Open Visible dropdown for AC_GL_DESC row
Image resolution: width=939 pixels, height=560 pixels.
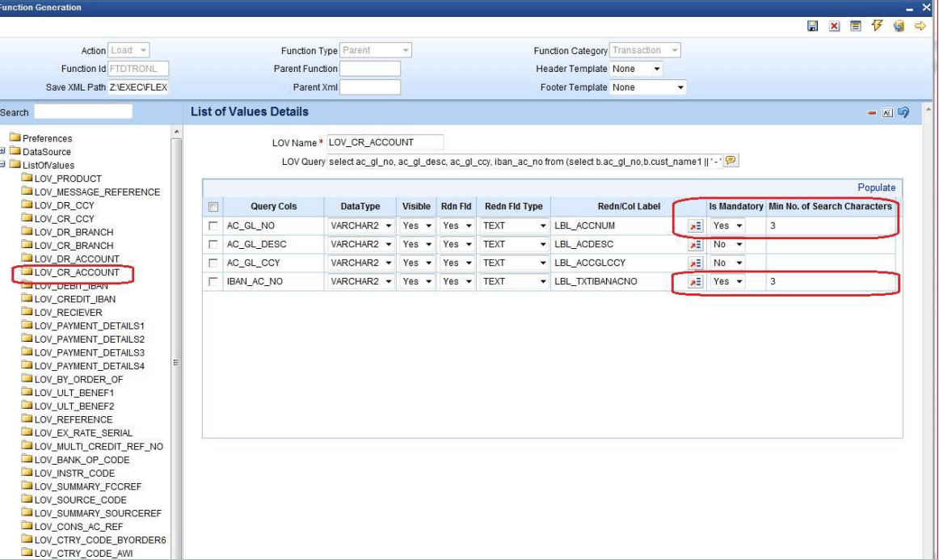[416, 244]
